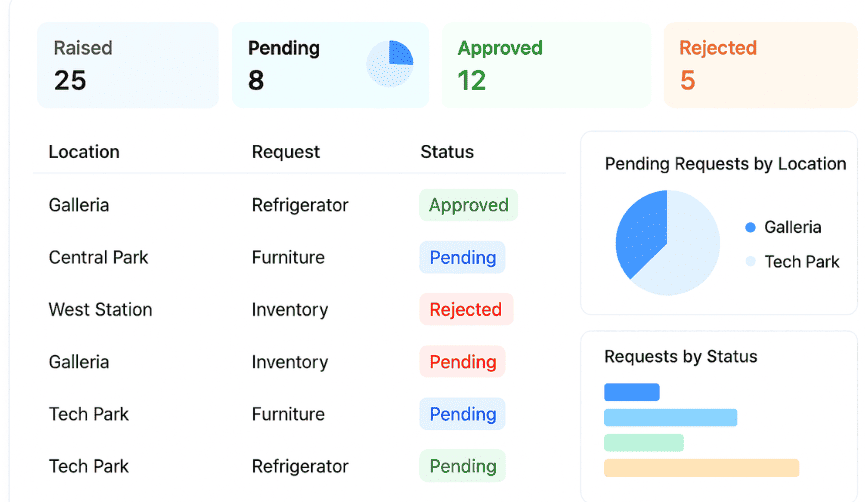Open the Rejected 5 summary card
865x502 pixels.
(x=760, y=65)
